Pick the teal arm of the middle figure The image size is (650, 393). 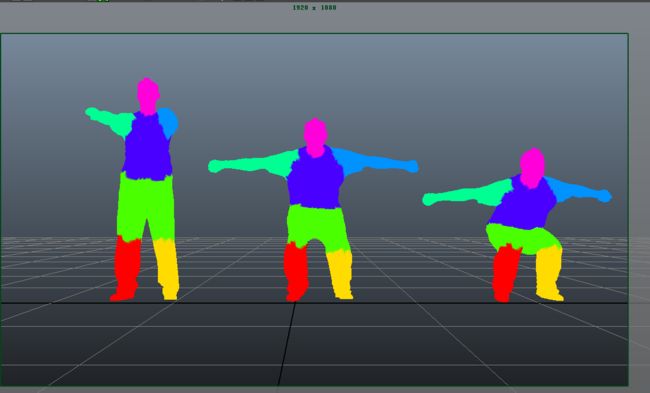coord(253,164)
